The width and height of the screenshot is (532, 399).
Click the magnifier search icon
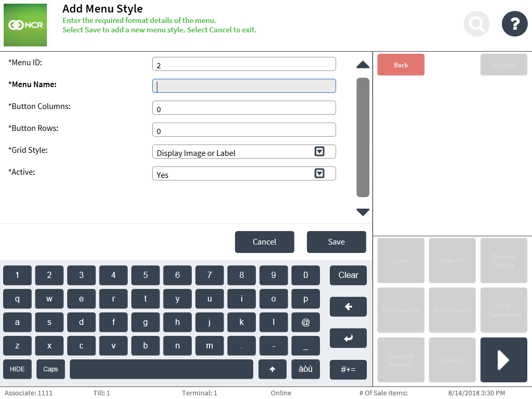point(477,24)
